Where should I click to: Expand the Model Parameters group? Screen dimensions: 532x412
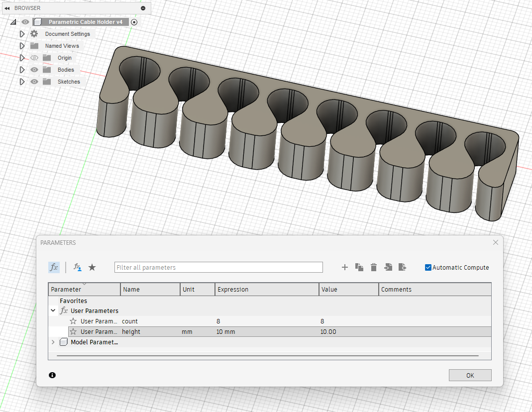pos(53,342)
